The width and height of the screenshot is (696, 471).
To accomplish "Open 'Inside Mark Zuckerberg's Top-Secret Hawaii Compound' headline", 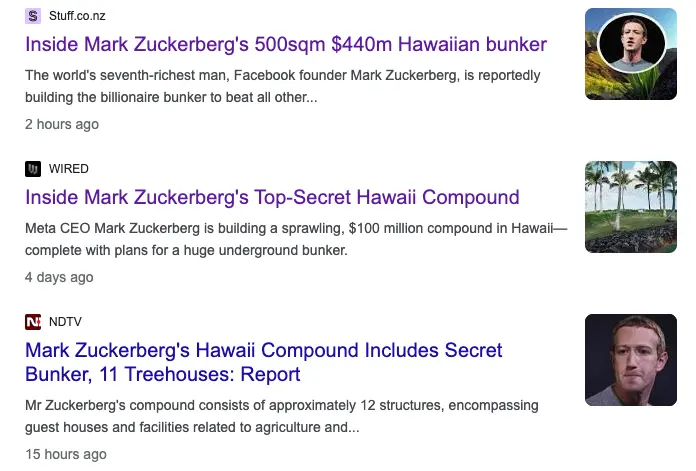I will [x=272, y=197].
